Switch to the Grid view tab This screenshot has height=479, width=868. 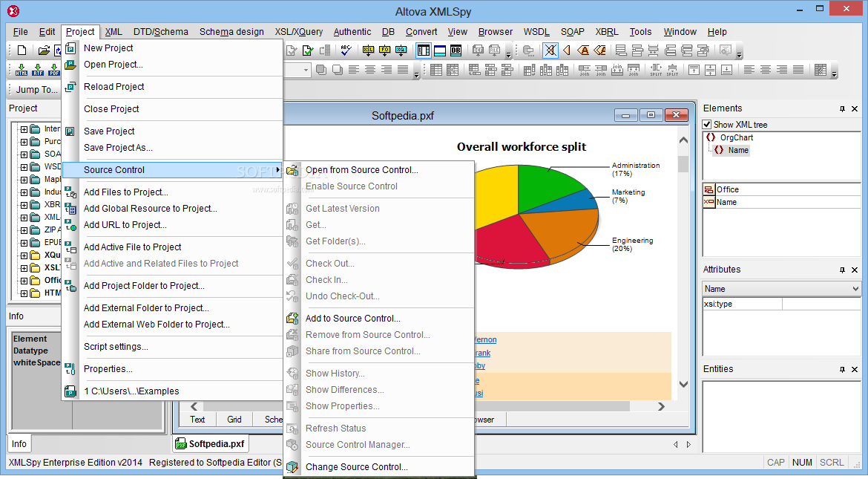[x=234, y=420]
